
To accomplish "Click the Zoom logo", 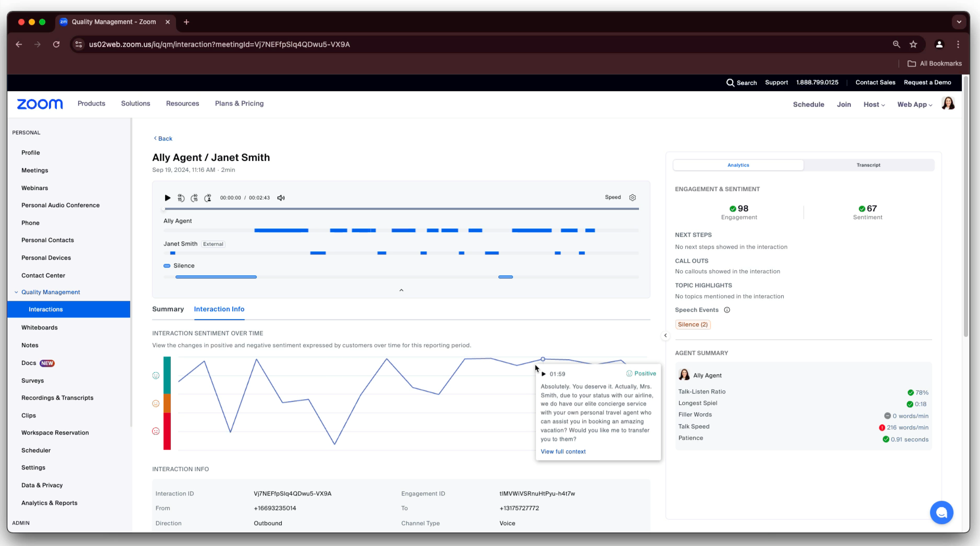I will coord(40,104).
